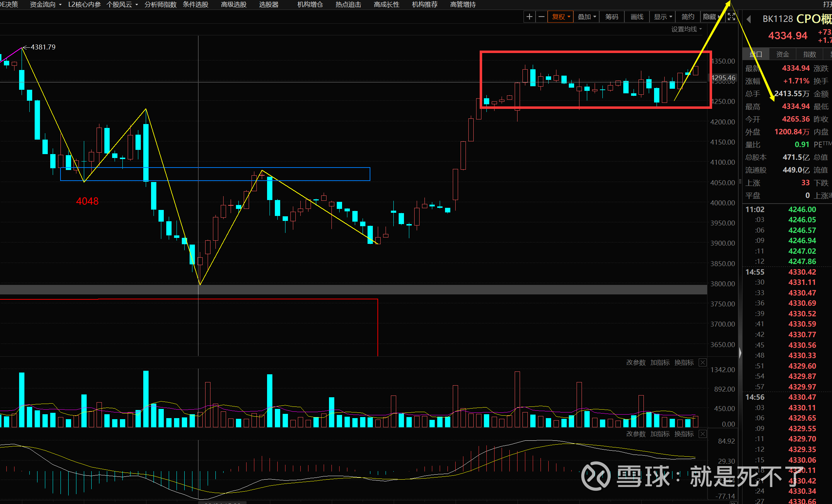The height and width of the screenshot is (504, 832).
Task: Click the 4295.46 crosshair price label
Action: 723,78
